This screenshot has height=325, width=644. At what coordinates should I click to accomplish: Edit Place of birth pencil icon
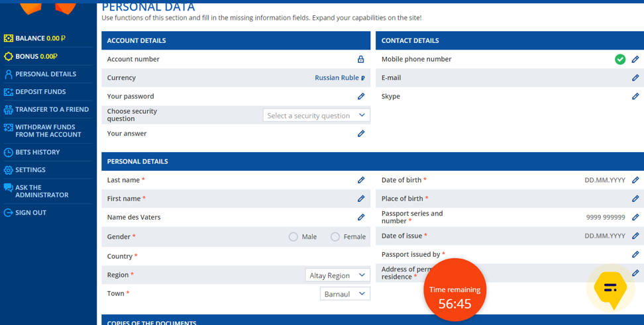point(635,198)
